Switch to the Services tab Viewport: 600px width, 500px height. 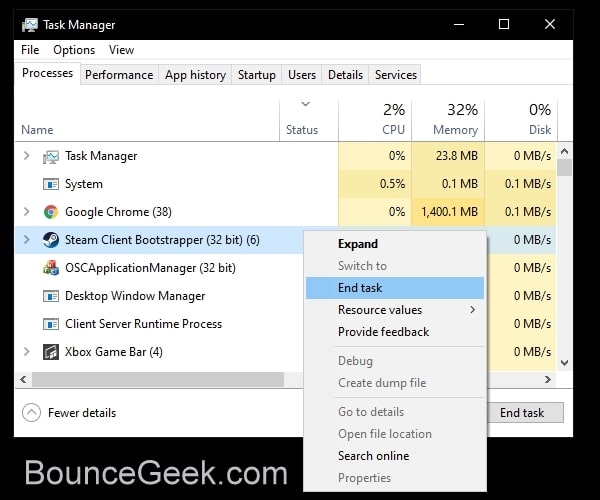tap(396, 75)
